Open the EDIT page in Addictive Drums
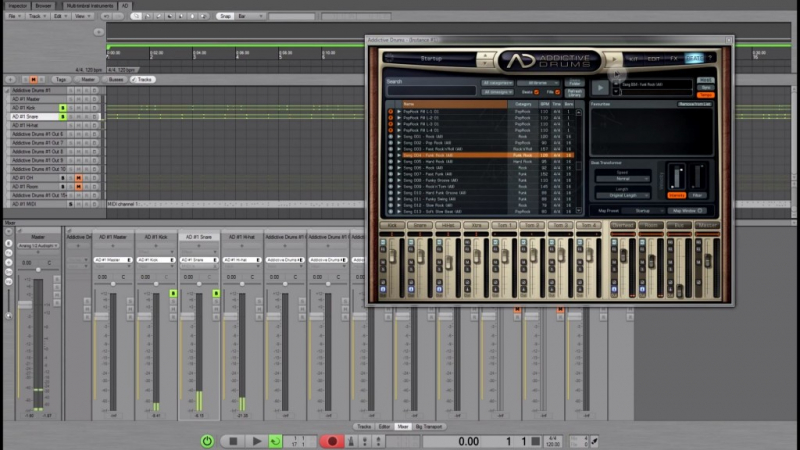800x450 pixels. tap(654, 59)
